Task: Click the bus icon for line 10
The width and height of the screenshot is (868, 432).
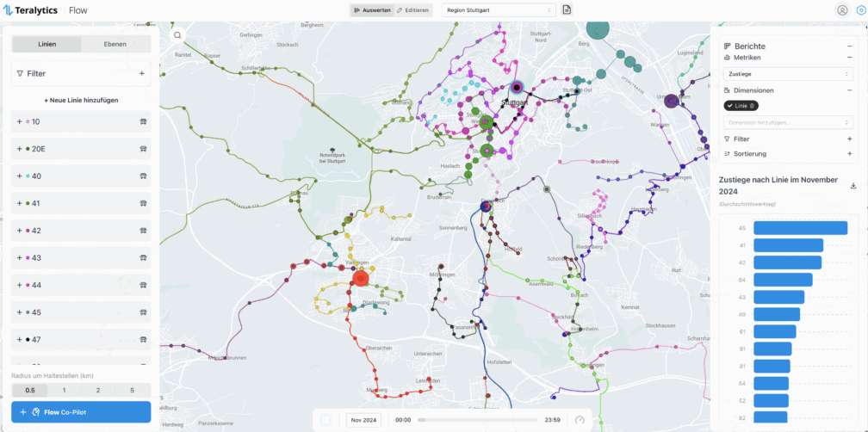Action: (142, 121)
